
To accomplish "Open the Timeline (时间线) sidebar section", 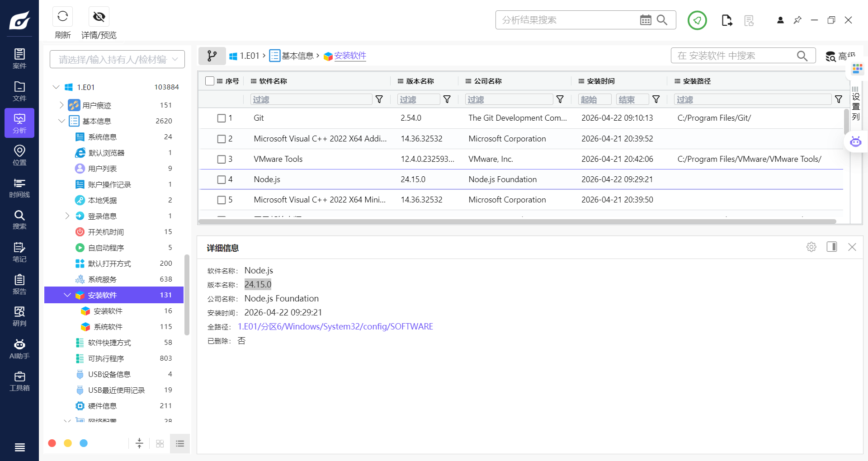I will click(x=19, y=188).
